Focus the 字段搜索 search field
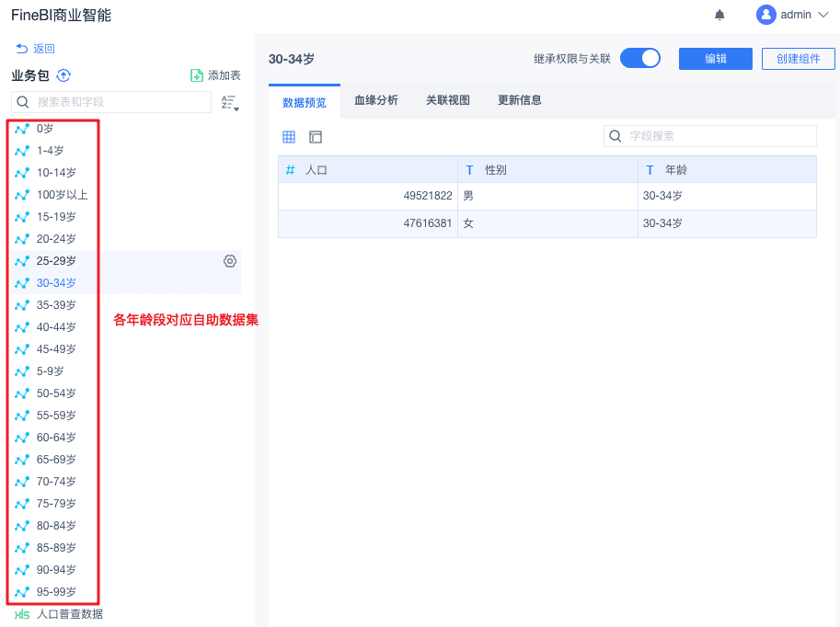The height and width of the screenshot is (627, 840). coord(710,136)
